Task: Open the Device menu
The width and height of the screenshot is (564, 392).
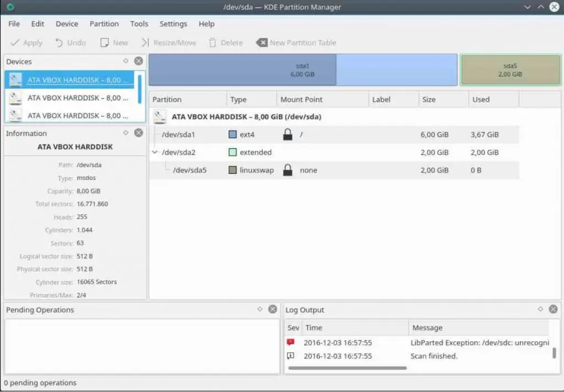Action: (67, 24)
